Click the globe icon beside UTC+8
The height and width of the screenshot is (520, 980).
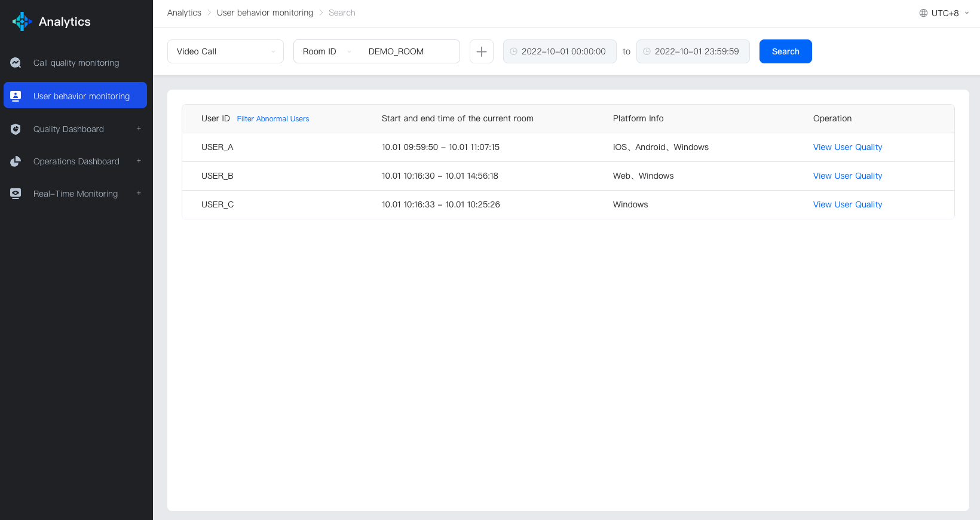click(923, 13)
